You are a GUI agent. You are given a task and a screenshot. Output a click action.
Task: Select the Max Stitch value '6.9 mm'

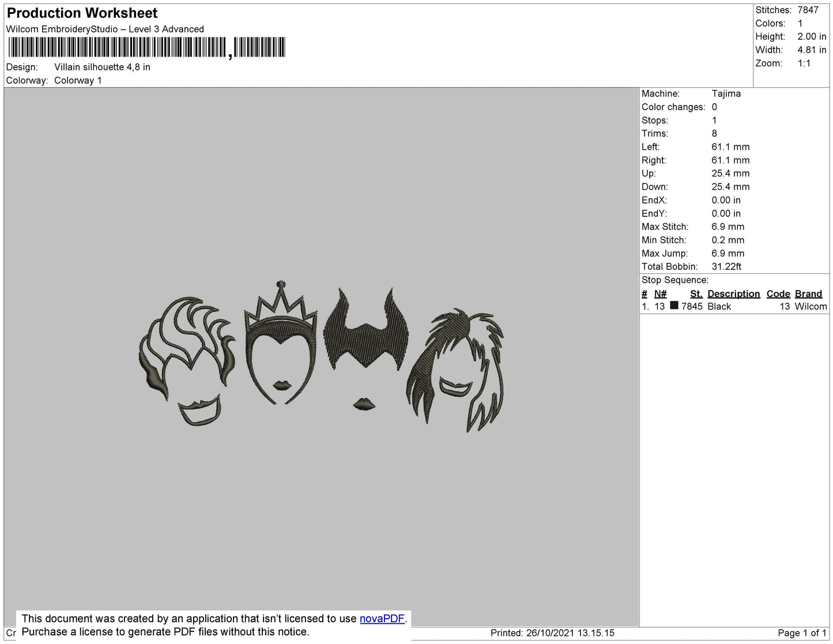coord(728,227)
